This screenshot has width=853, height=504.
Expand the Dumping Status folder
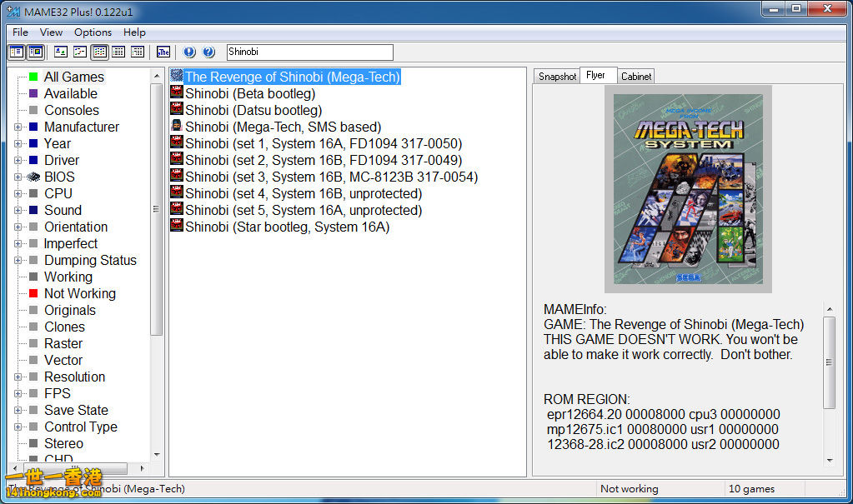18,261
